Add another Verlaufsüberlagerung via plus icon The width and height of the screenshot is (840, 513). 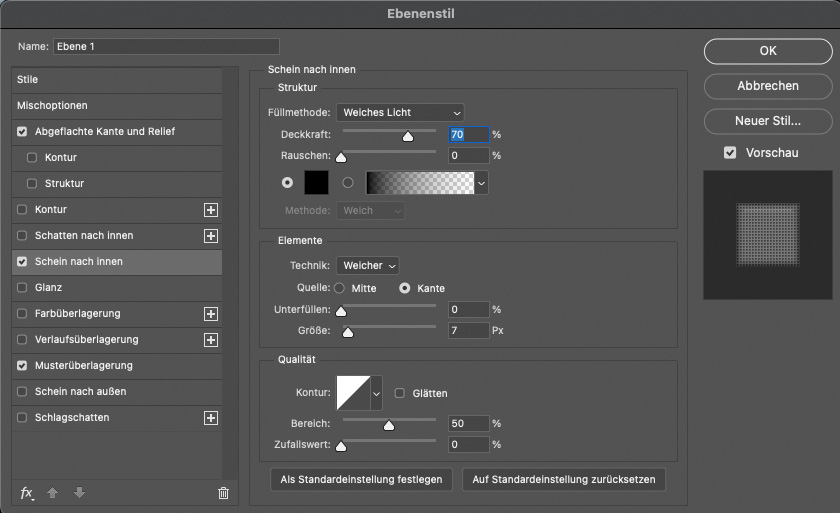[x=211, y=340]
